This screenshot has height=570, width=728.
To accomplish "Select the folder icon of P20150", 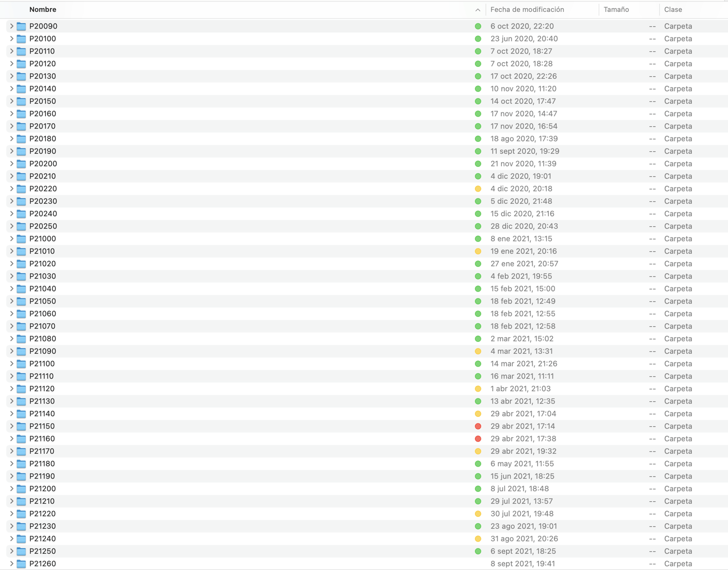I will (21, 101).
